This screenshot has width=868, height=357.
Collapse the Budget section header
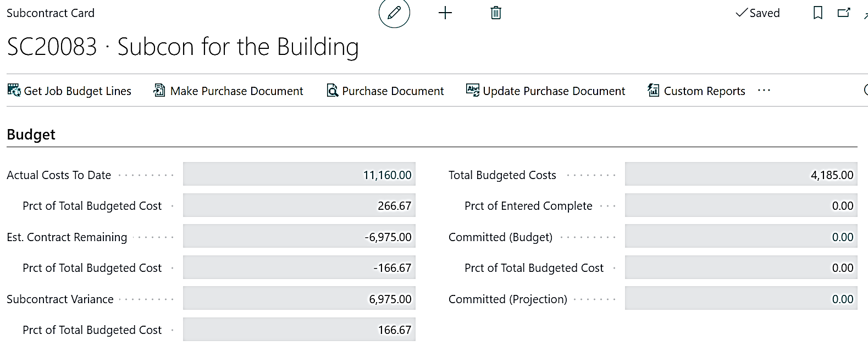tap(31, 135)
